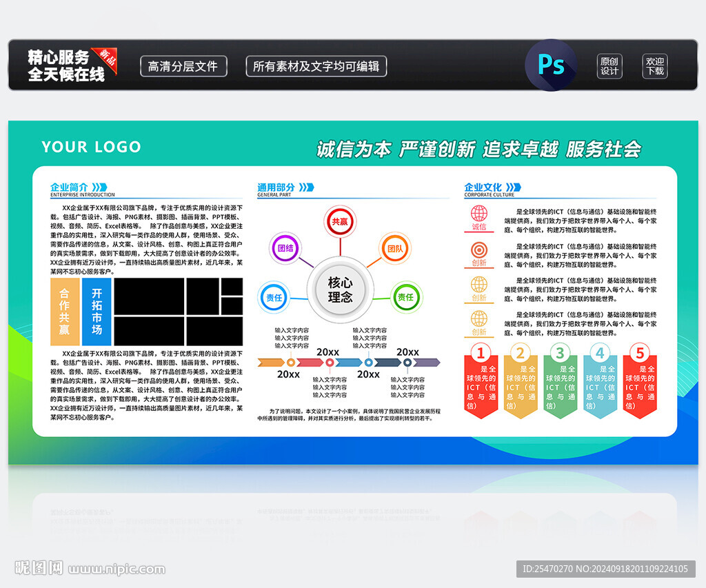Click the red number 1 tag

click(481, 381)
